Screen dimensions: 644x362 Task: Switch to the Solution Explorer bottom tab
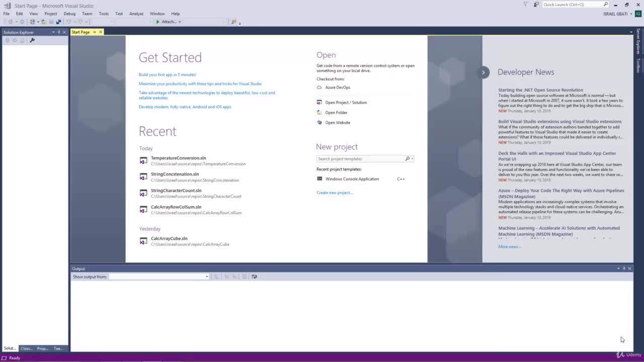pos(10,348)
